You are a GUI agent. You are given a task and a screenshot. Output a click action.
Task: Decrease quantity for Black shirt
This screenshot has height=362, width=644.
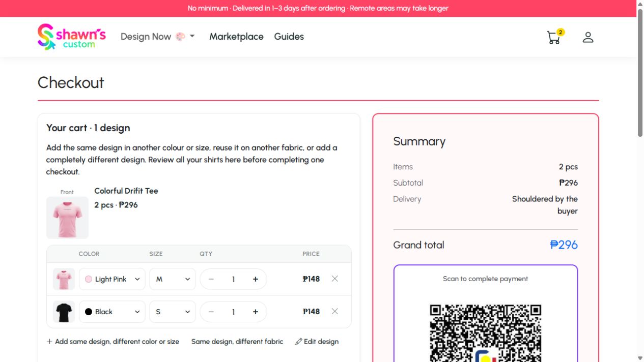coord(211,312)
